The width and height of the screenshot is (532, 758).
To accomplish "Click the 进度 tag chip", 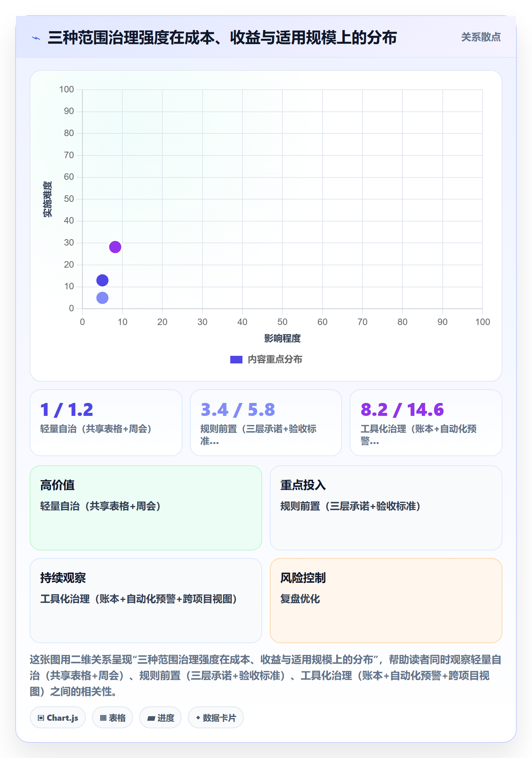I will (x=160, y=718).
